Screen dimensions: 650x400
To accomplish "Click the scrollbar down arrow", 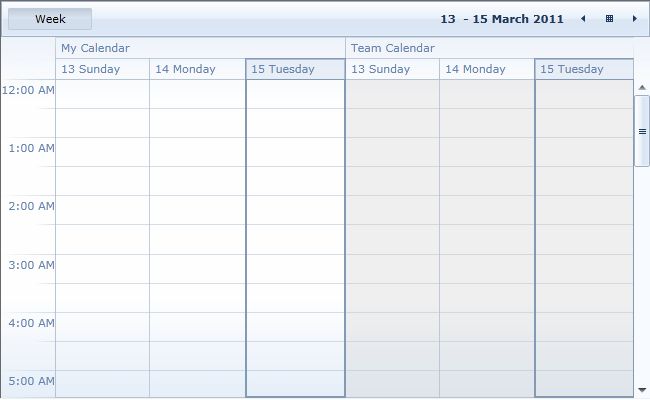I will (642, 389).
